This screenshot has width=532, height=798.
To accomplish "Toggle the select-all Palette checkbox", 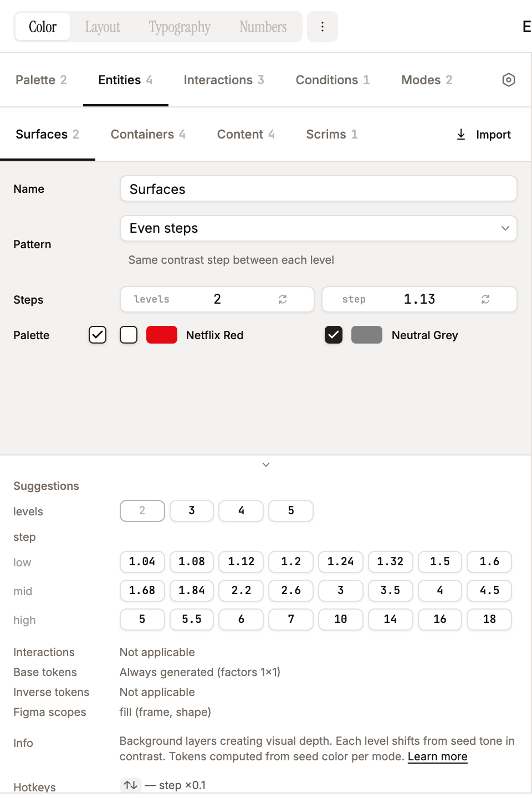I will point(98,335).
